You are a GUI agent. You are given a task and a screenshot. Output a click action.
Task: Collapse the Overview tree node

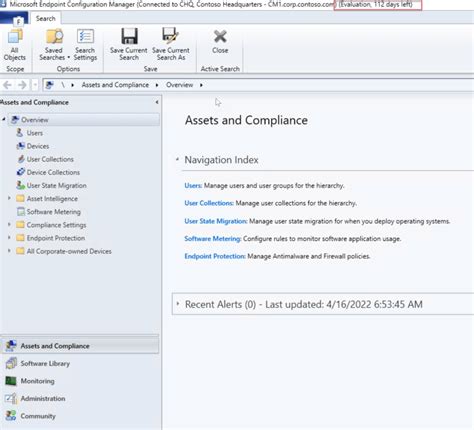point(4,119)
